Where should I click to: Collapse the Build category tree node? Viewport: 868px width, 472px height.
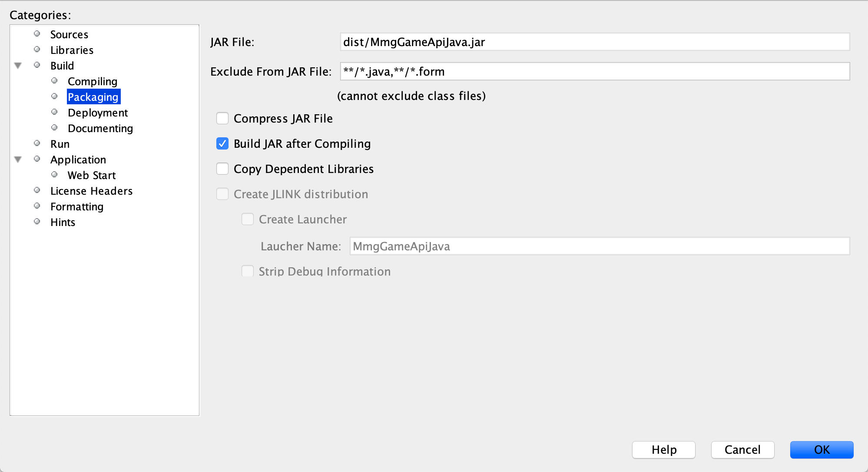[18, 66]
